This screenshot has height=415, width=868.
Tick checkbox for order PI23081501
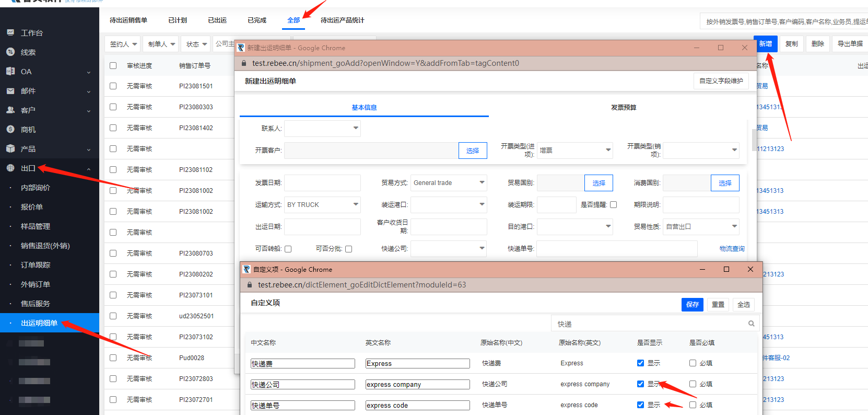point(113,86)
